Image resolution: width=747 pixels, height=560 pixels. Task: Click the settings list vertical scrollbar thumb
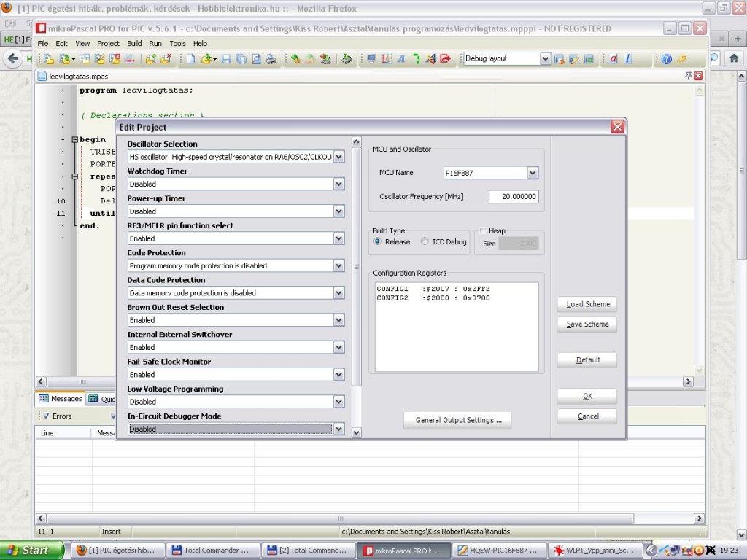pyautogui.click(x=356, y=267)
